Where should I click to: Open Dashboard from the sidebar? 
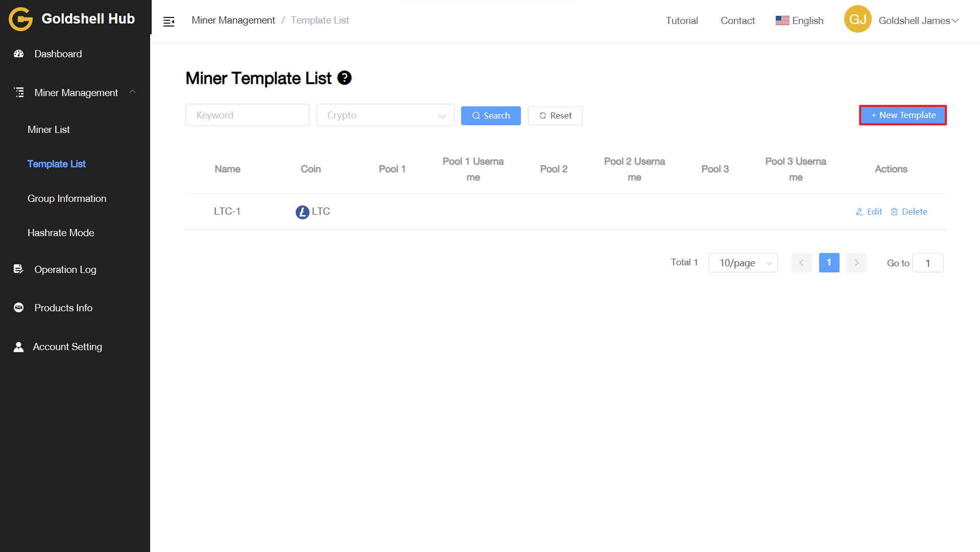[x=58, y=54]
